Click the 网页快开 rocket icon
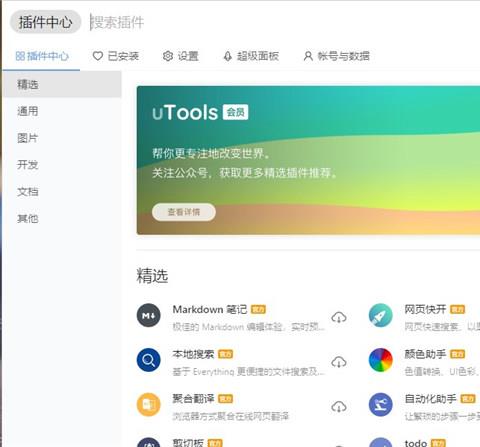Screen dimensions: 480x447 381,315
